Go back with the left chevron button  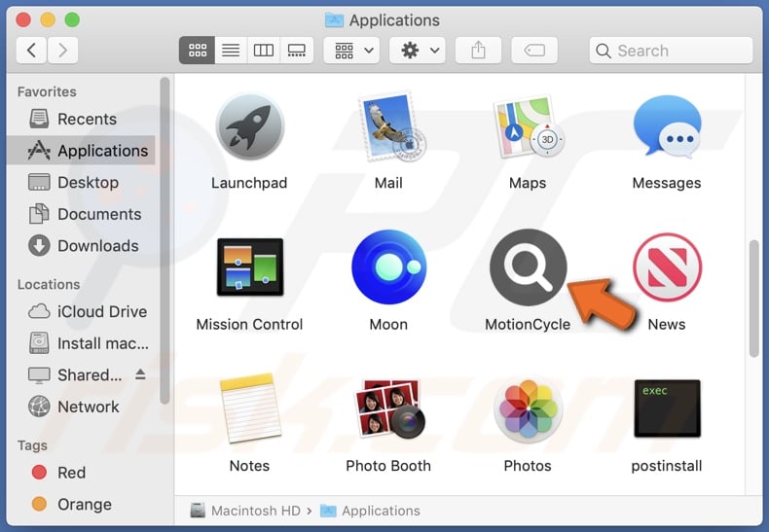coord(31,50)
